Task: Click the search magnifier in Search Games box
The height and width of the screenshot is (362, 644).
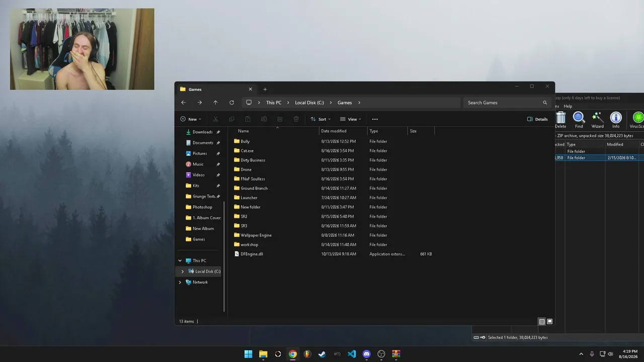Action: 544,103
